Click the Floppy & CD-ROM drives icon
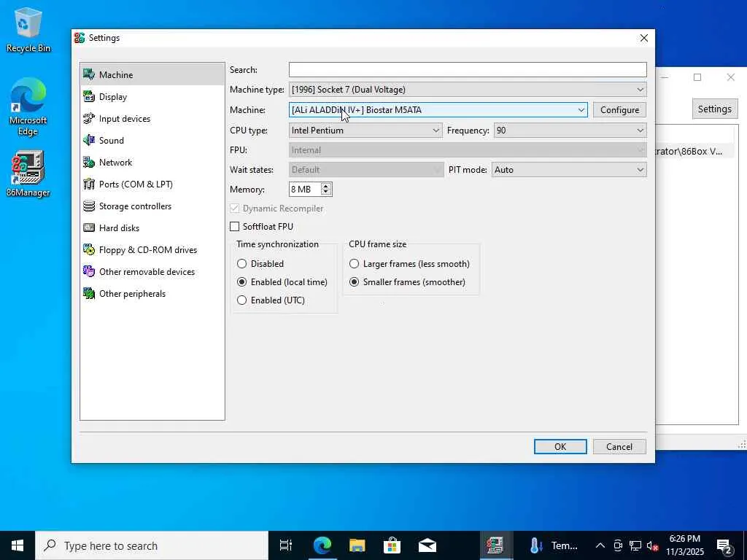This screenshot has width=747, height=560. point(88,249)
